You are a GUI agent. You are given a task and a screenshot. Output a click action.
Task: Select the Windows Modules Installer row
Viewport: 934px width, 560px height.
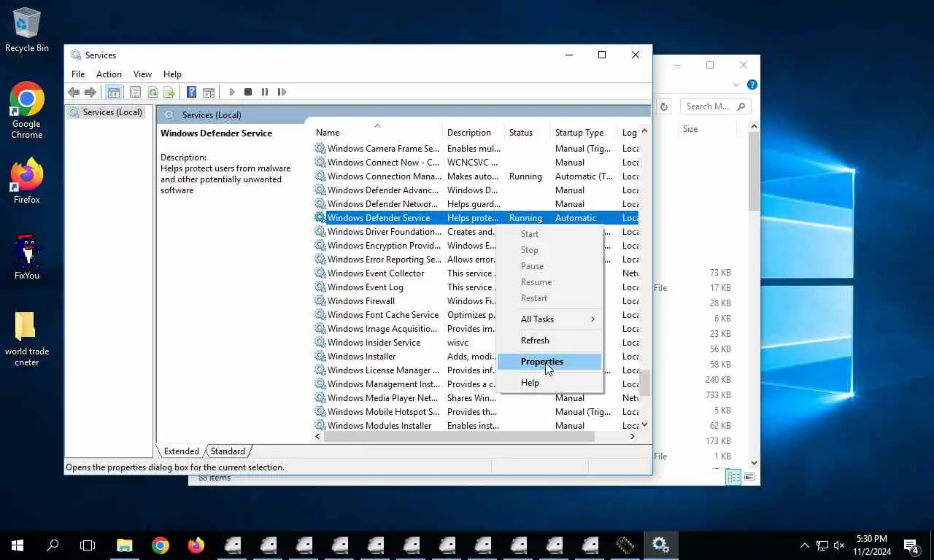click(x=476, y=426)
